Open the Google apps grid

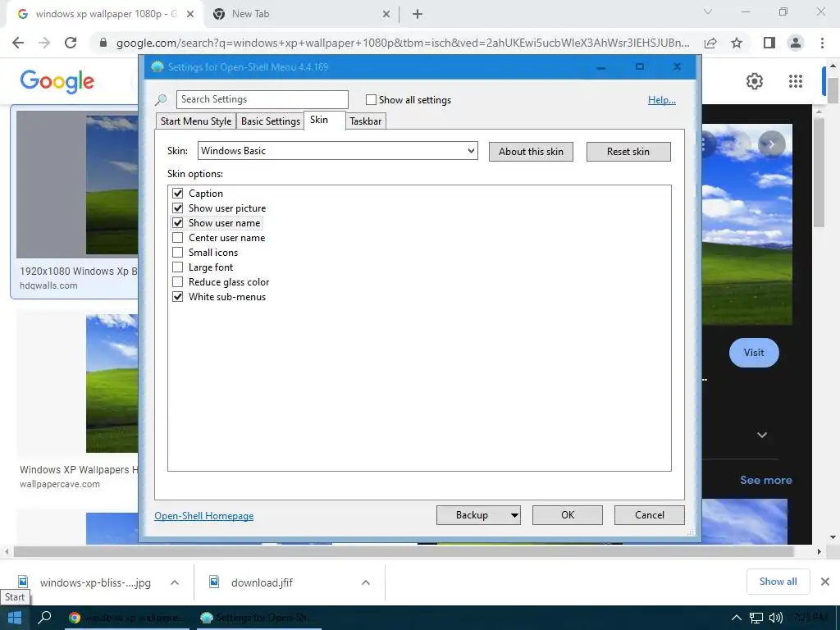796,81
